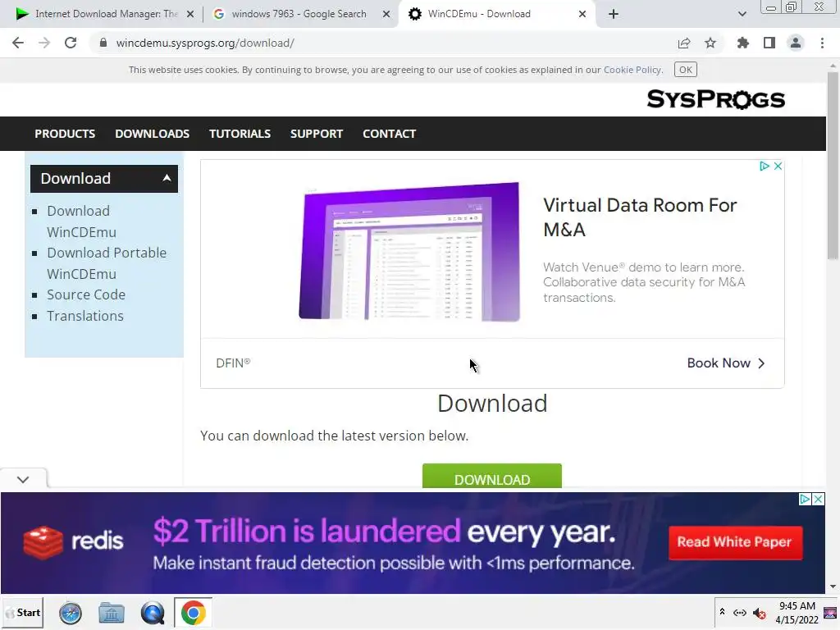
Task: Close the WinCDEmu Download tab
Action: [x=582, y=14]
